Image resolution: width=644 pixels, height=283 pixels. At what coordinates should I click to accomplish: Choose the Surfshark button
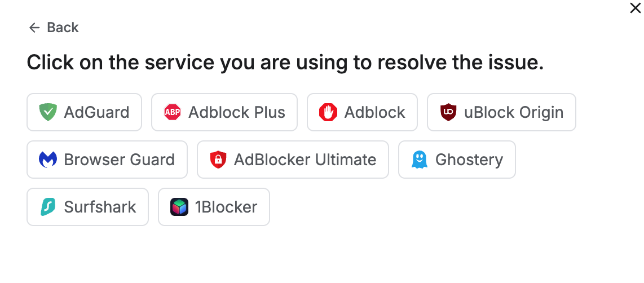click(88, 207)
